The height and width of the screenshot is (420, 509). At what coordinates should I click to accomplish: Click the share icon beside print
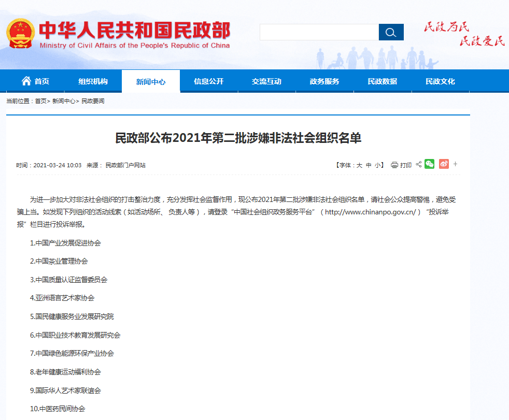pyautogui.click(x=419, y=165)
